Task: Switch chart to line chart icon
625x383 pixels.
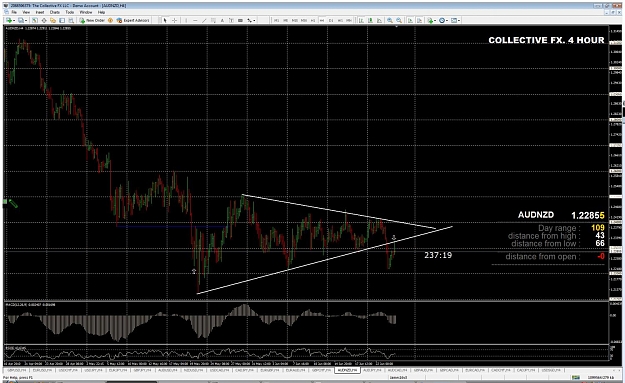Action: pyautogui.click(x=379, y=20)
